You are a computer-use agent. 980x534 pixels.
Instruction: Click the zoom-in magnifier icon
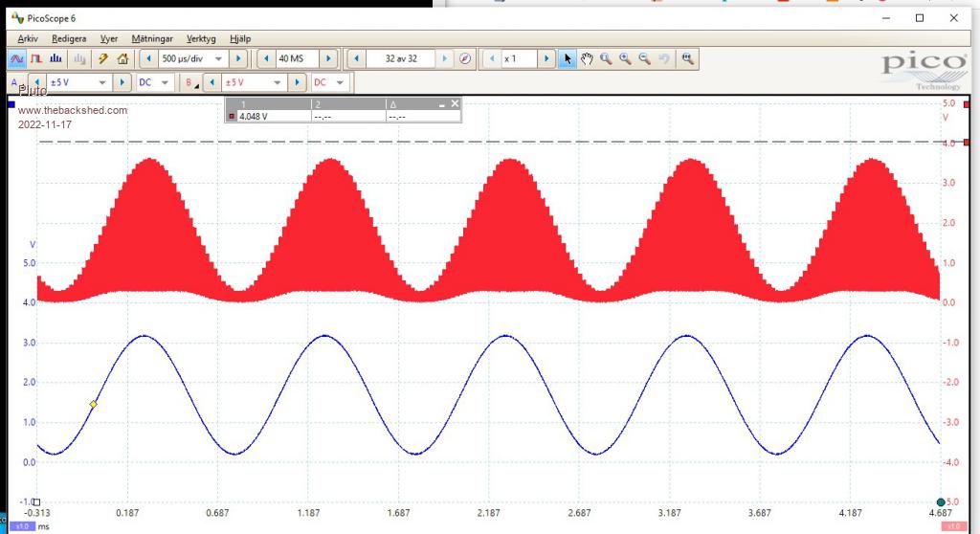[625, 59]
